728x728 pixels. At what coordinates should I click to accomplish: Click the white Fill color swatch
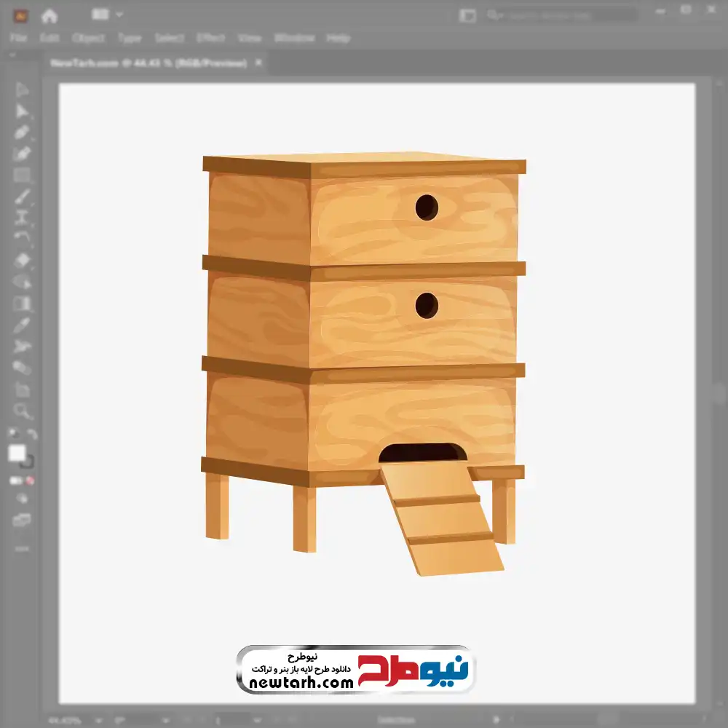[17, 453]
